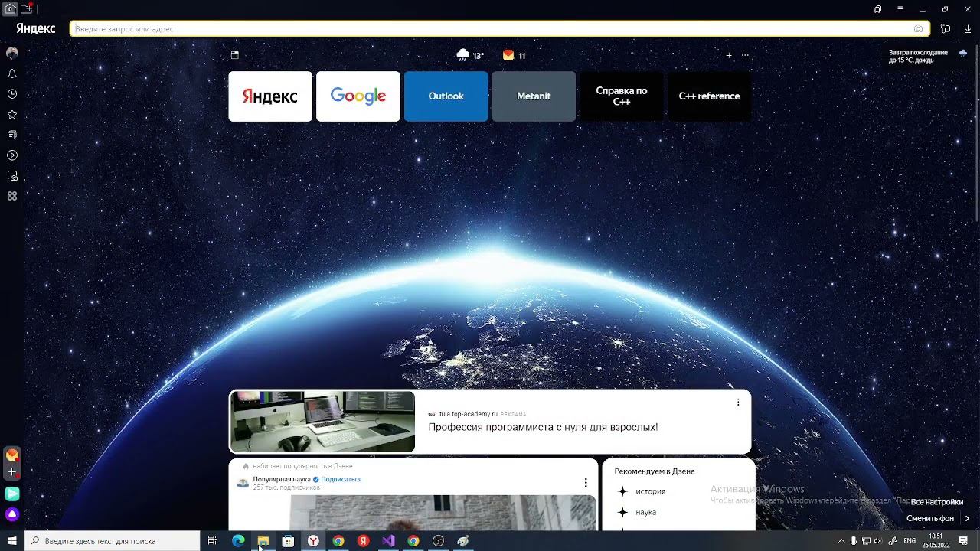The image size is (980, 551).
Task: Switch ENG input language indicator
Action: tap(910, 541)
